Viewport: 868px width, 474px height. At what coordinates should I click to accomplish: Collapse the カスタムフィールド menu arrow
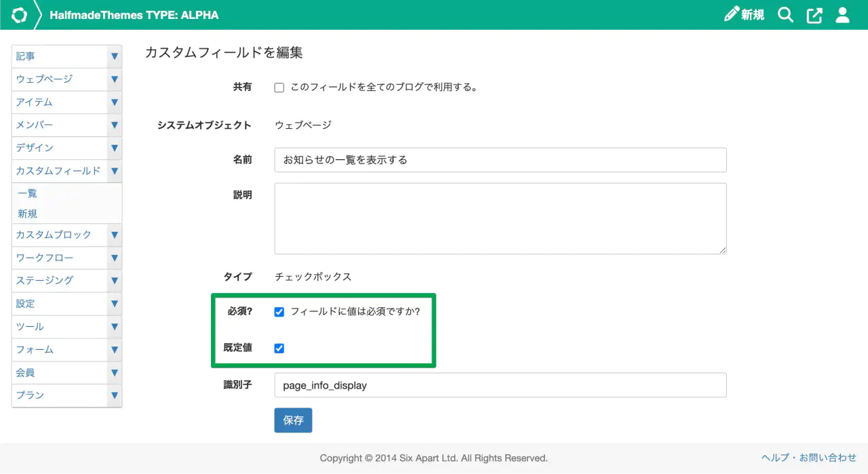coord(115,171)
